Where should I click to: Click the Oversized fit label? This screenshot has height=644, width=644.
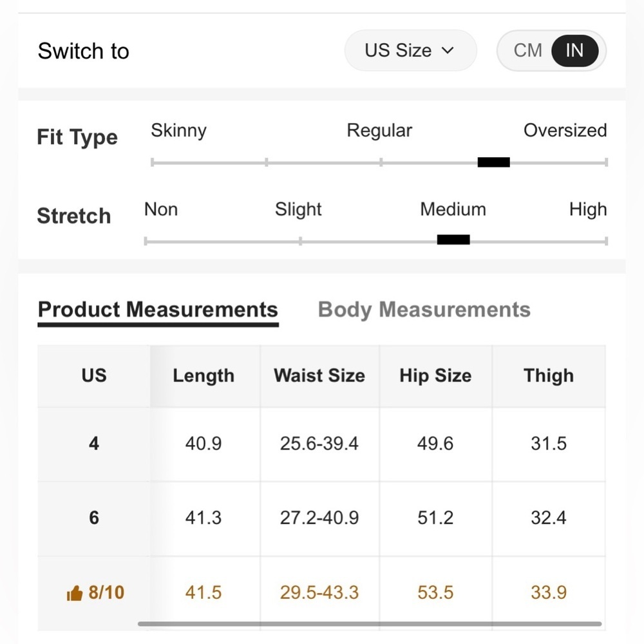point(565,131)
